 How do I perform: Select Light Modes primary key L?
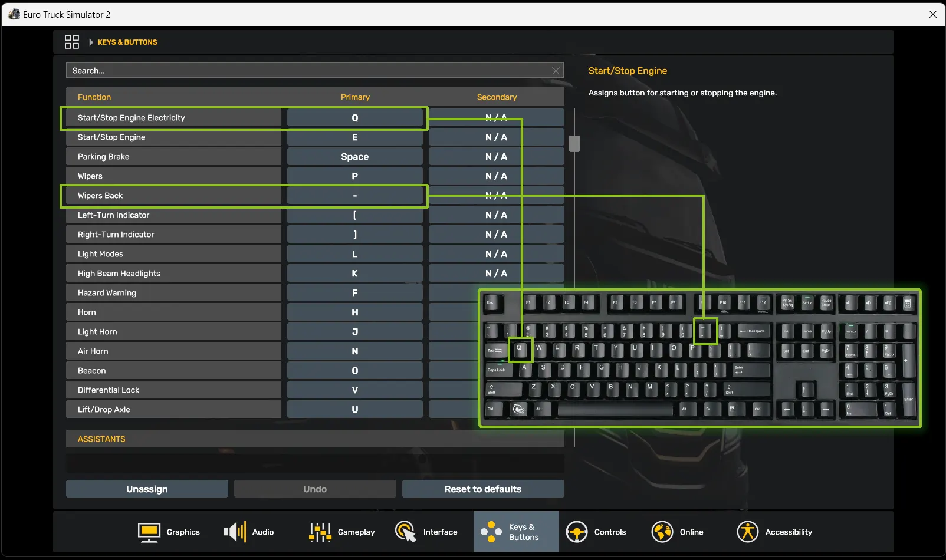[355, 254]
